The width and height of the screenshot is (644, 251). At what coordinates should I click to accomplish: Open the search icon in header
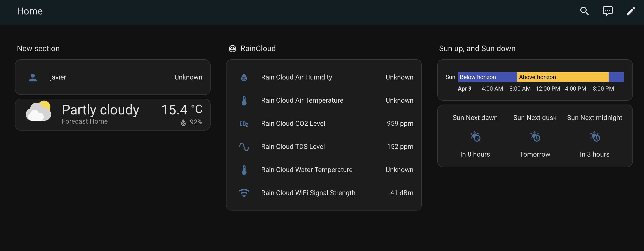(584, 11)
